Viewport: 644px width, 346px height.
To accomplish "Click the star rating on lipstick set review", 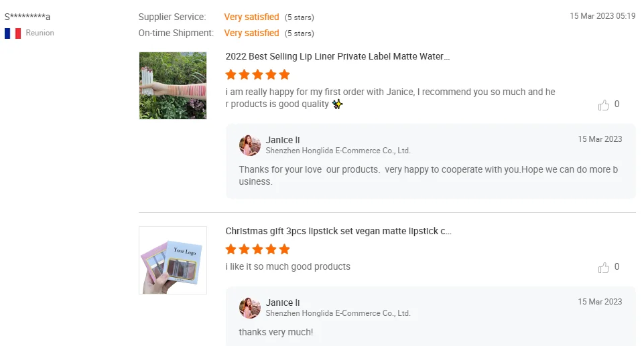I will tap(257, 249).
